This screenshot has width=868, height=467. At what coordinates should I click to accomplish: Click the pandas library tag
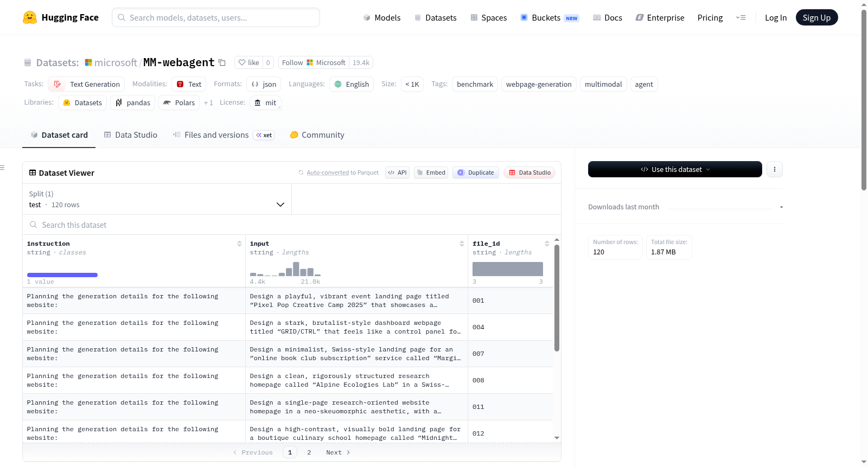[133, 103]
